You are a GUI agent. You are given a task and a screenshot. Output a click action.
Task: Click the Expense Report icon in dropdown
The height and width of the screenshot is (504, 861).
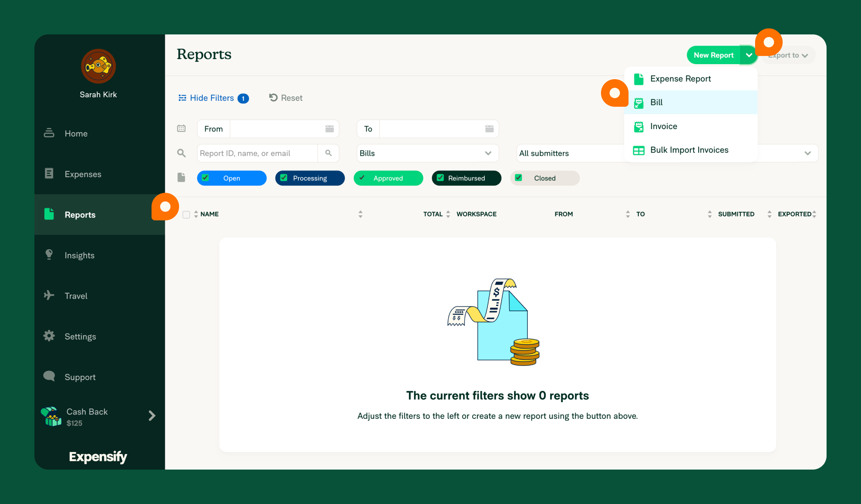click(639, 79)
